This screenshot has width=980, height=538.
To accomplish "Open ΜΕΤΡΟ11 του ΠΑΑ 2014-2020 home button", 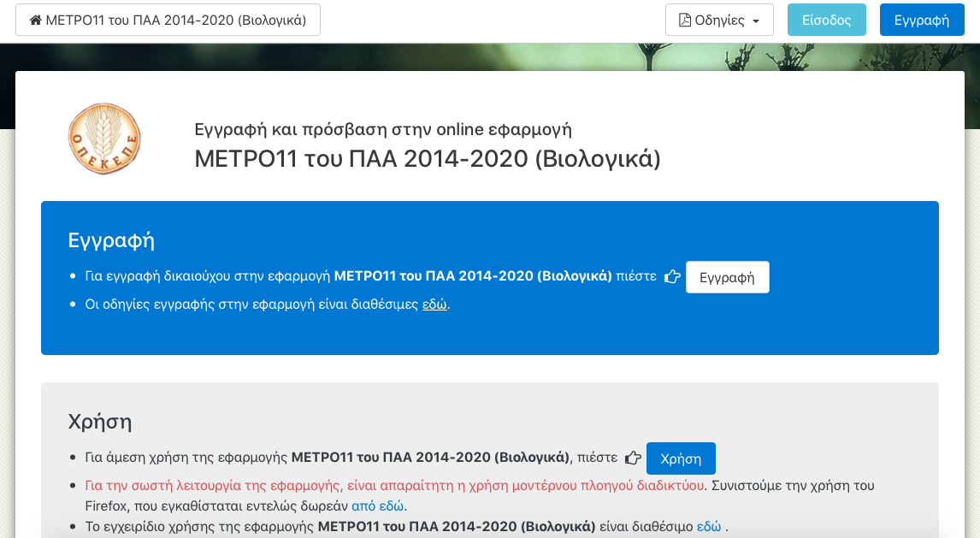I will [x=168, y=20].
